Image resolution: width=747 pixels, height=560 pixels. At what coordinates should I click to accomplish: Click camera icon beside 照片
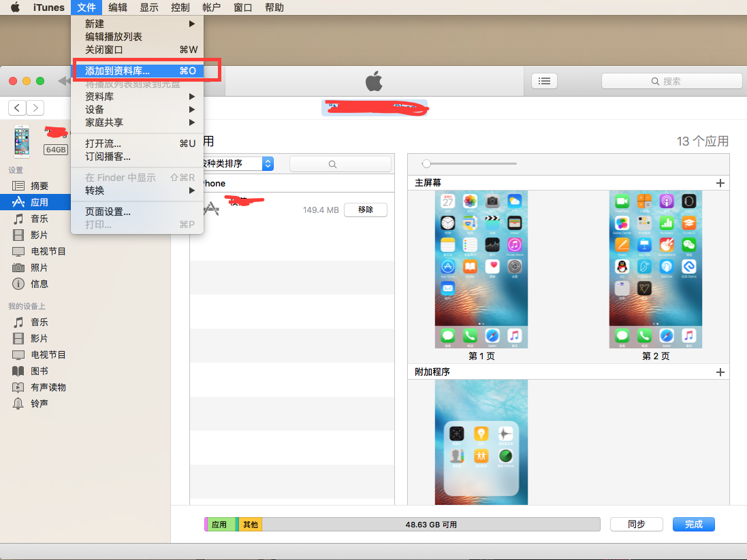tap(18, 267)
